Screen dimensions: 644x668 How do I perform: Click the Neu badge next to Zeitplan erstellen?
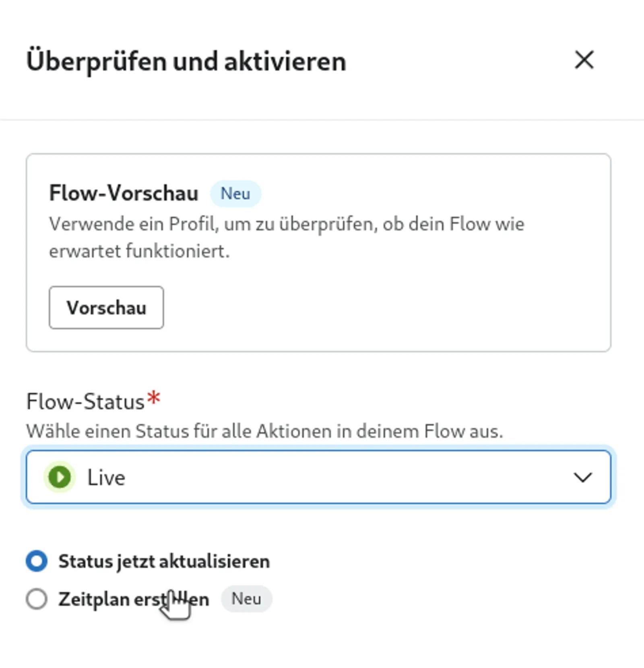tap(247, 599)
